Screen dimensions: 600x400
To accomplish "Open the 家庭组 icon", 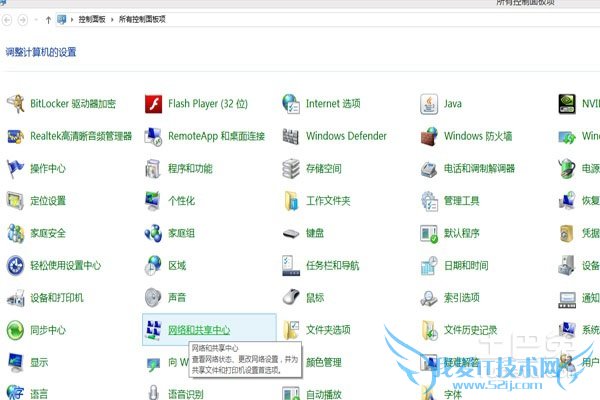I will click(153, 233).
